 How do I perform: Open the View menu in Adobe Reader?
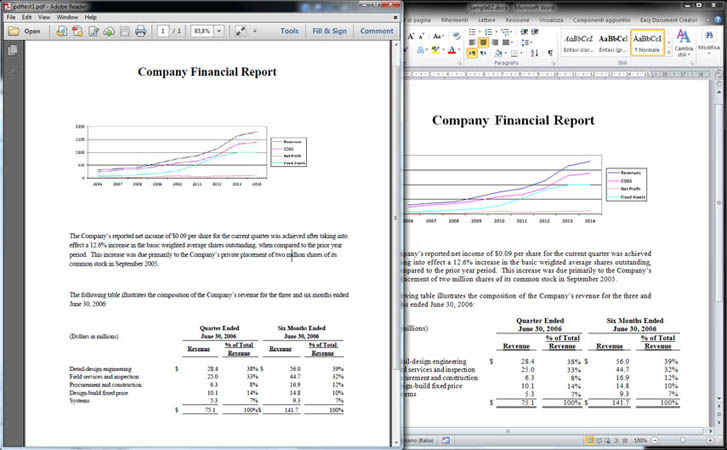pos(42,18)
